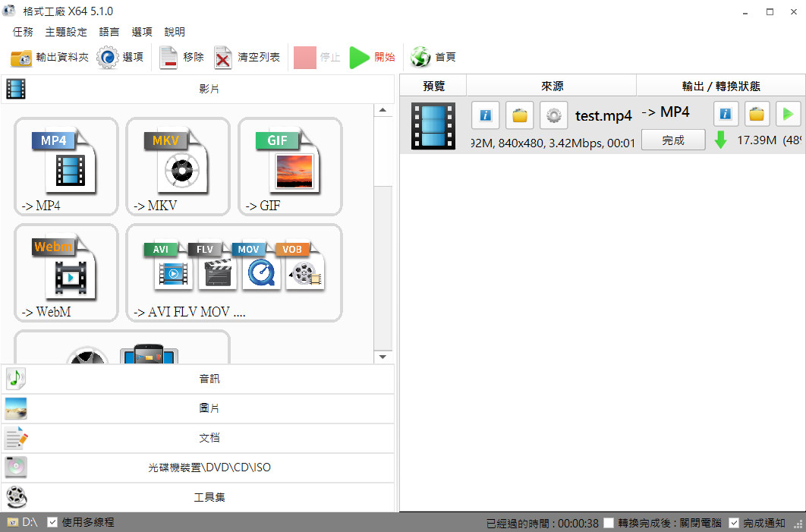Expand the 工具集 category section
This screenshot has height=532, width=806.
197,497
